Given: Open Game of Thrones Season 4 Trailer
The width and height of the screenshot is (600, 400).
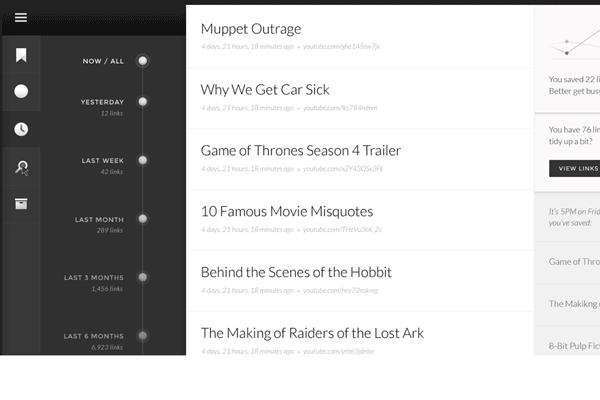Looking at the screenshot, I should (300, 151).
